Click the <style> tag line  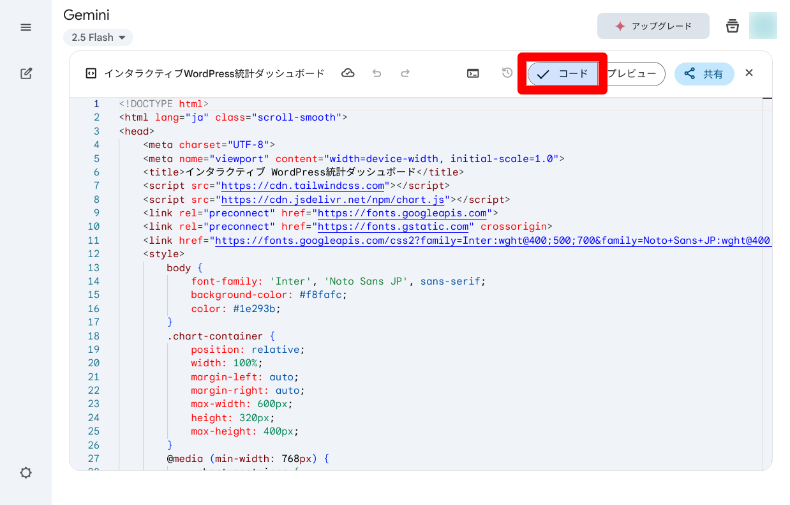(x=164, y=254)
